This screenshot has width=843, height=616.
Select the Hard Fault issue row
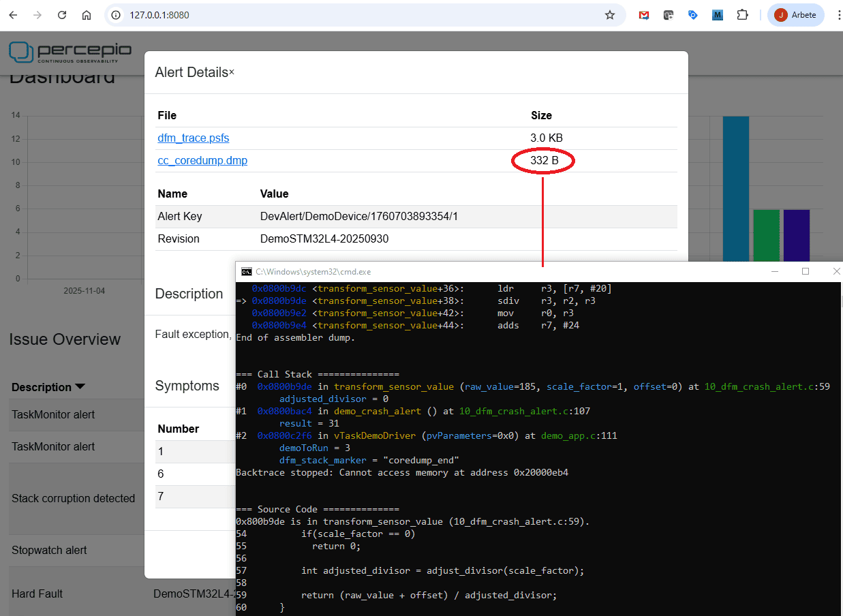tap(37, 594)
